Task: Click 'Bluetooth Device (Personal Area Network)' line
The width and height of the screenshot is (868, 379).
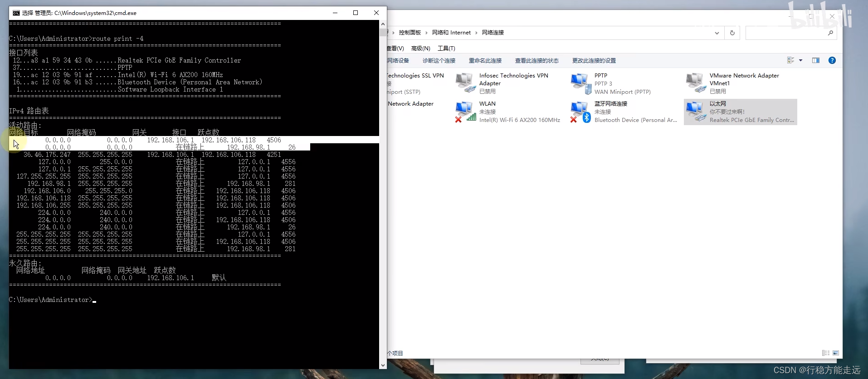Action: [190, 82]
